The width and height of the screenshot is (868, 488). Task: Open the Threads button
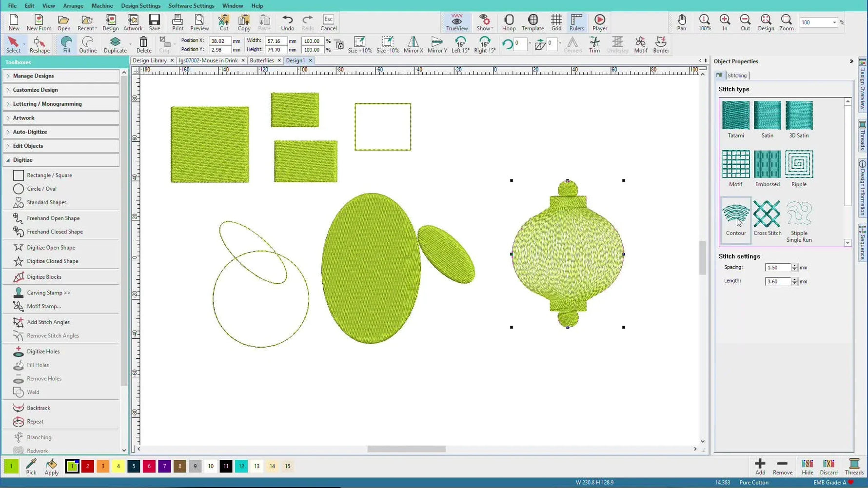(x=854, y=467)
